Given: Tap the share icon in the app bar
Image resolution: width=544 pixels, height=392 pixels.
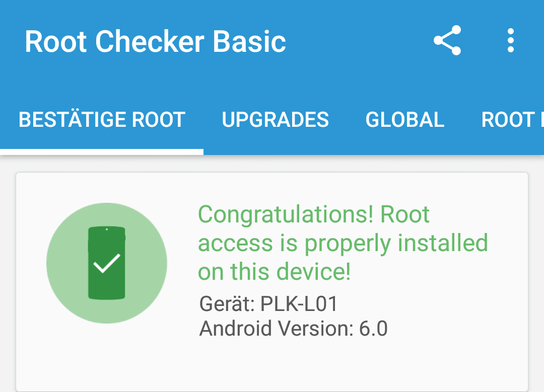Looking at the screenshot, I should pyautogui.click(x=447, y=40).
